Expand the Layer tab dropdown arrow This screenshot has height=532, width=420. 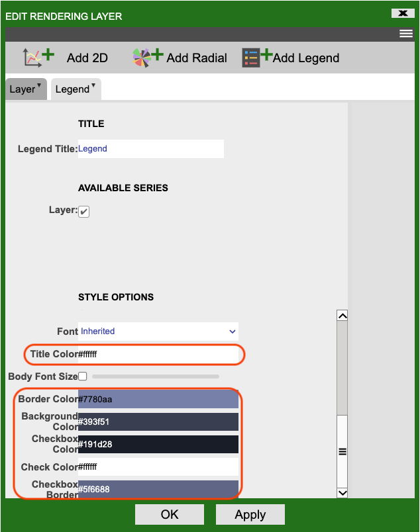(39, 86)
